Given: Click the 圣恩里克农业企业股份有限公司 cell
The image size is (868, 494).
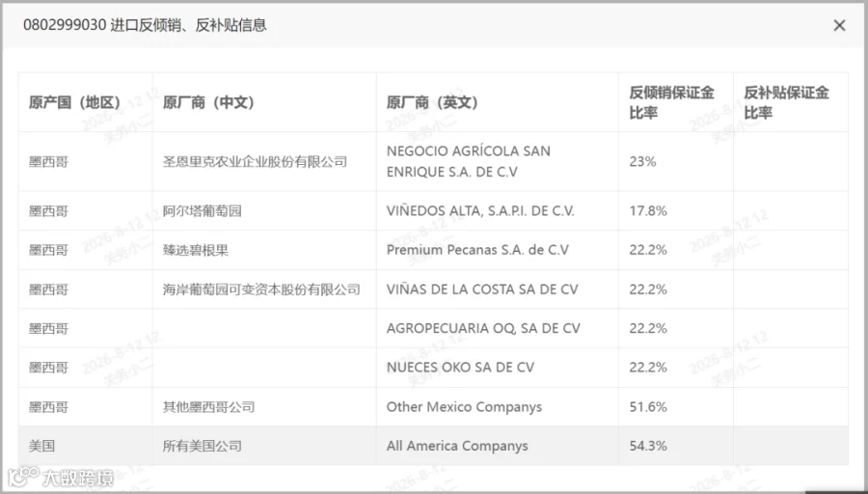Looking at the screenshot, I should click(x=264, y=162).
